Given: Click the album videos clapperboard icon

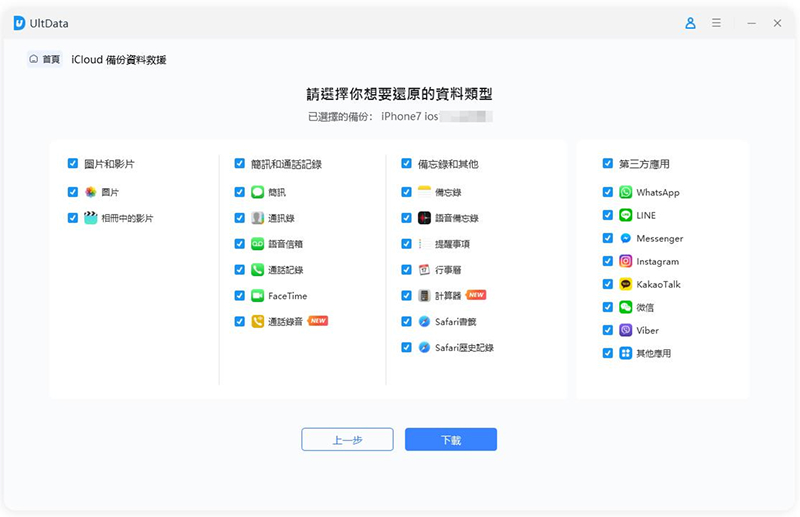Looking at the screenshot, I should pos(90,218).
